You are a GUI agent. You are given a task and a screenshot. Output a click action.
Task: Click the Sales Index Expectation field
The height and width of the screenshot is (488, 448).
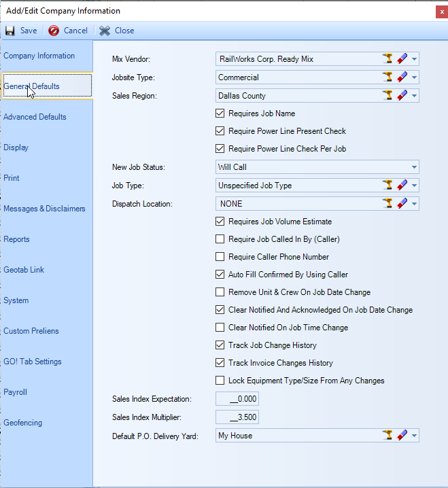pos(237,399)
